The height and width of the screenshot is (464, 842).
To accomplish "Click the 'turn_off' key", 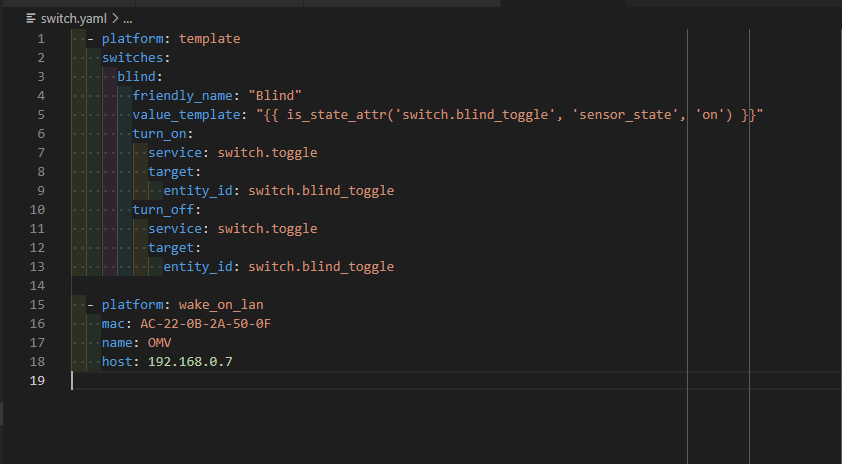I will pos(163,210).
